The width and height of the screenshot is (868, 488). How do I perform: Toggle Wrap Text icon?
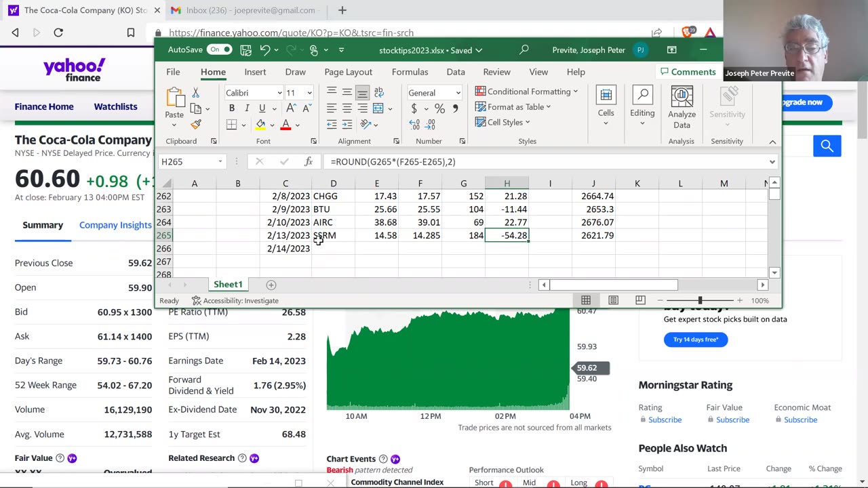(x=378, y=92)
